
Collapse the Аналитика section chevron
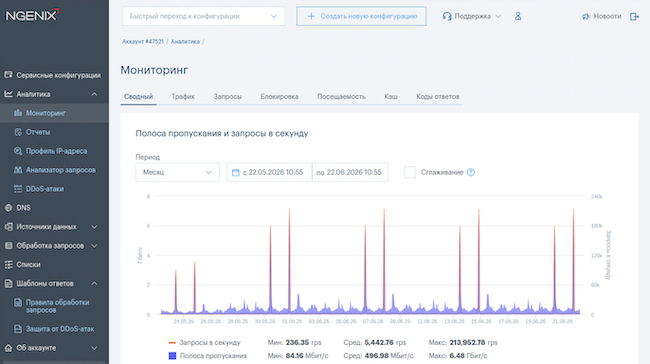click(x=94, y=94)
